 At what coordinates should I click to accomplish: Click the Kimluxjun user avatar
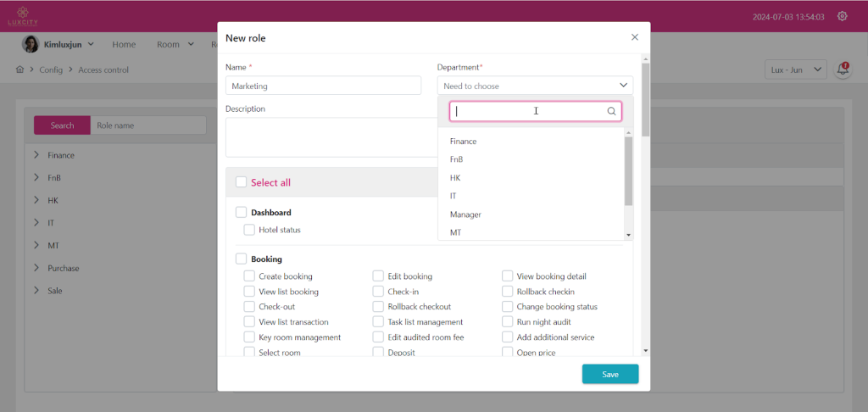point(31,44)
